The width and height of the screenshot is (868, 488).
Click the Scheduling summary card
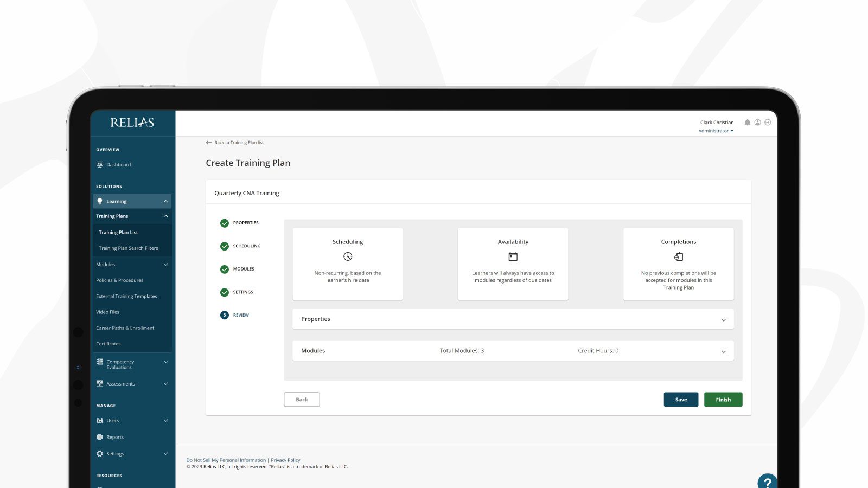tap(348, 264)
